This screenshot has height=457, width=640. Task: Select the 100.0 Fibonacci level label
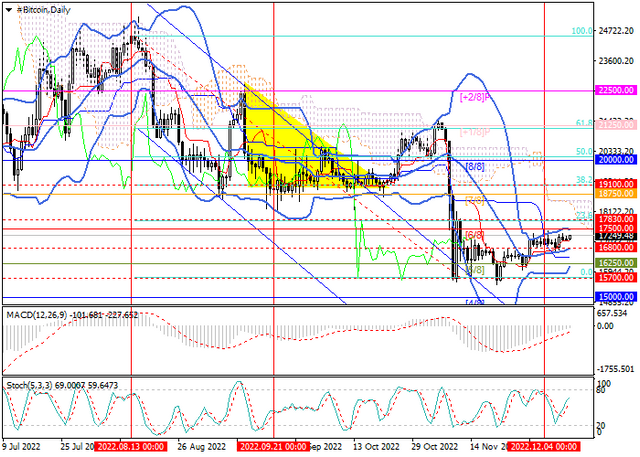point(582,31)
